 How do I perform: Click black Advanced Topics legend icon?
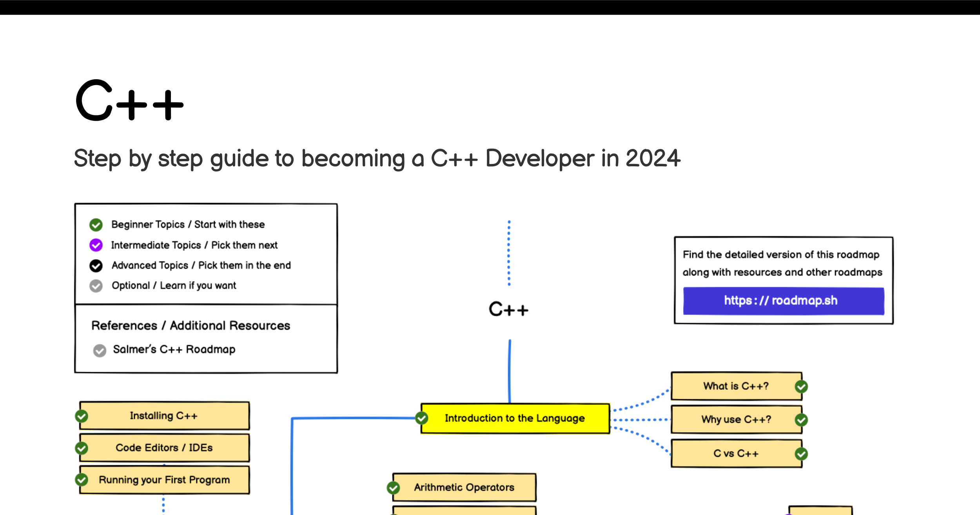click(96, 266)
